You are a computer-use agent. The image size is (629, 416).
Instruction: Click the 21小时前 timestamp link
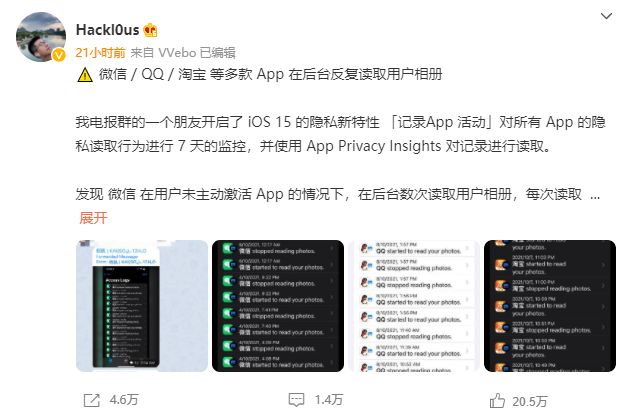click(100, 53)
